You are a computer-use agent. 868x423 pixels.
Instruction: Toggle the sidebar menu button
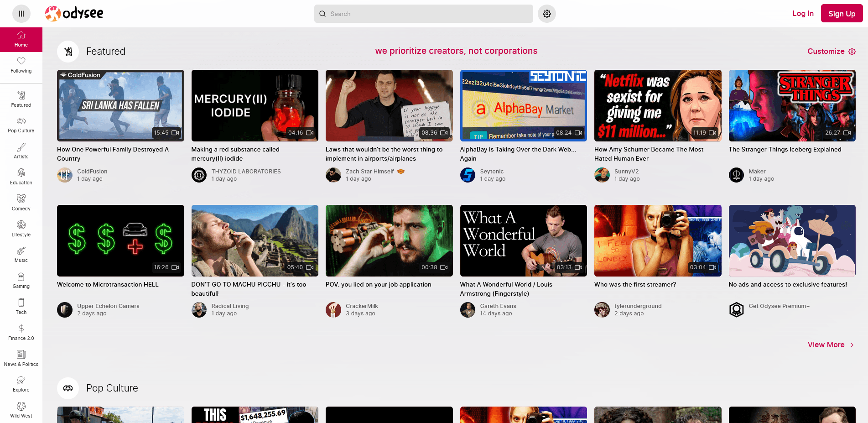pyautogui.click(x=21, y=14)
